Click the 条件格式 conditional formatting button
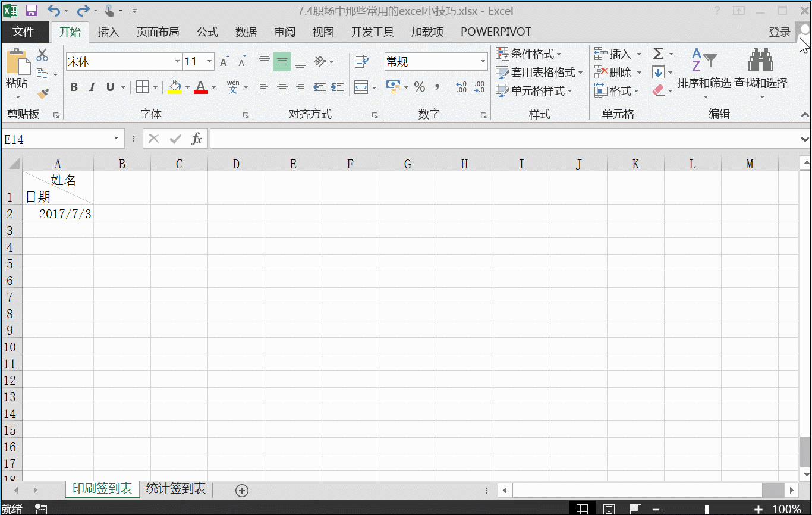Image resolution: width=812 pixels, height=515 pixels. point(532,54)
